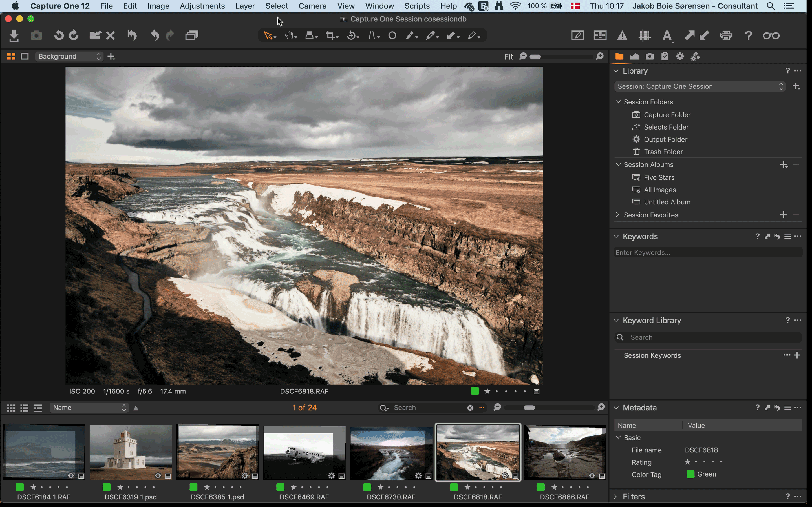Open the Background layer dropdown
This screenshot has width=812, height=507.
point(69,56)
